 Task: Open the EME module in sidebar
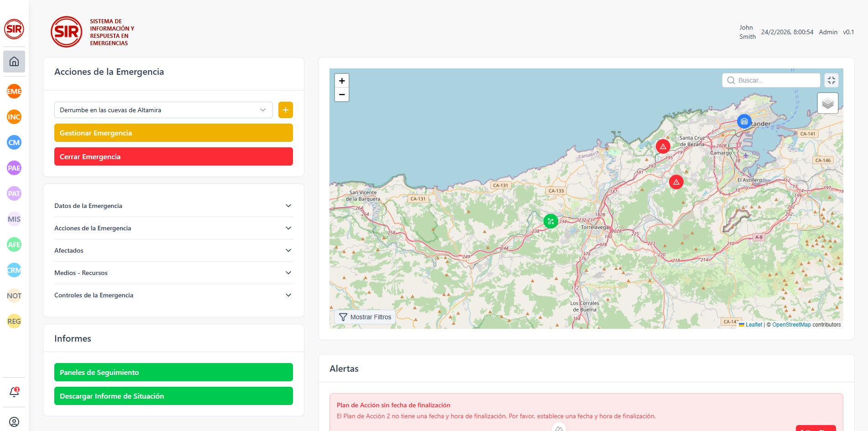(x=14, y=91)
